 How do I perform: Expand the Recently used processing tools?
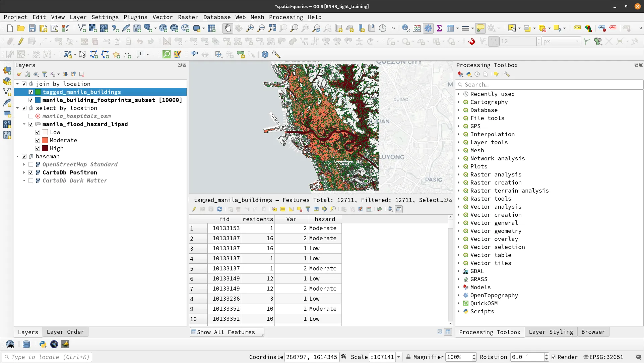tap(459, 94)
